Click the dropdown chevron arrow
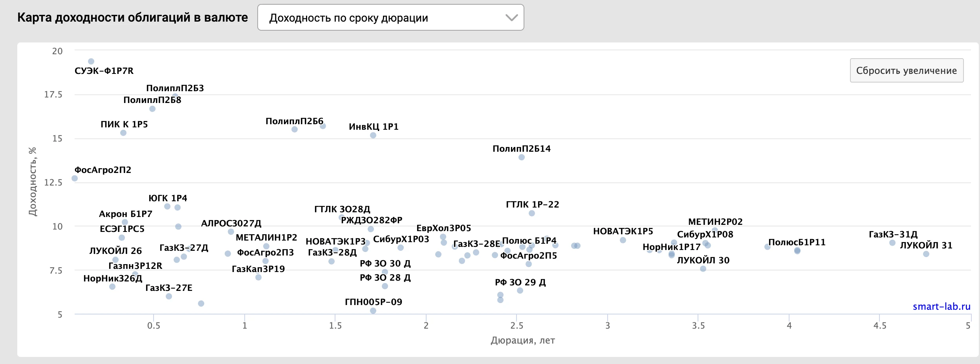Image resolution: width=980 pixels, height=364 pixels. tap(511, 18)
